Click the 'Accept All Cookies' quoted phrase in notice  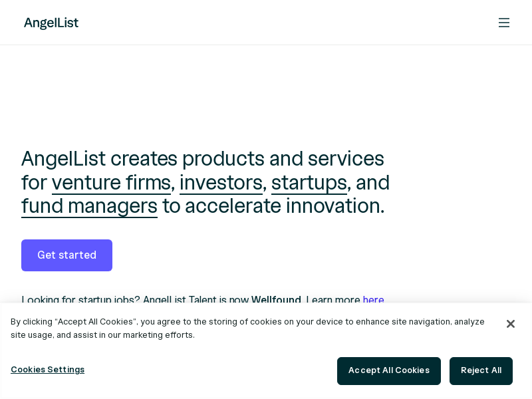pos(95,322)
